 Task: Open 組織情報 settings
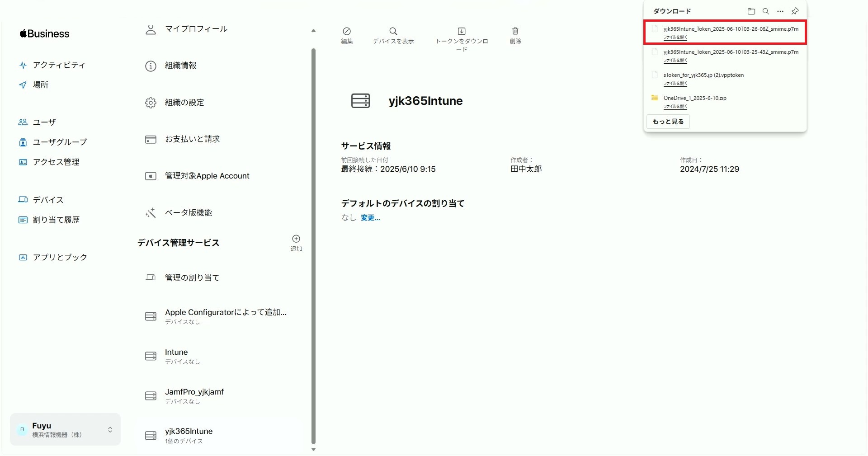click(x=170, y=66)
